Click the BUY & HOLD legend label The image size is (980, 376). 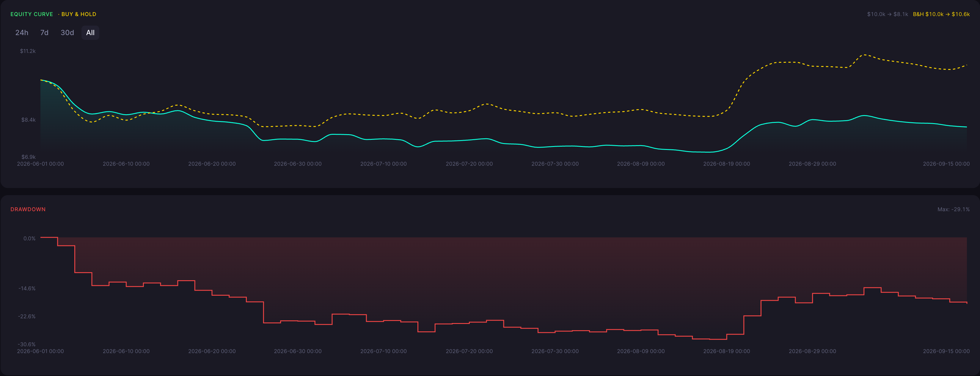tap(79, 14)
